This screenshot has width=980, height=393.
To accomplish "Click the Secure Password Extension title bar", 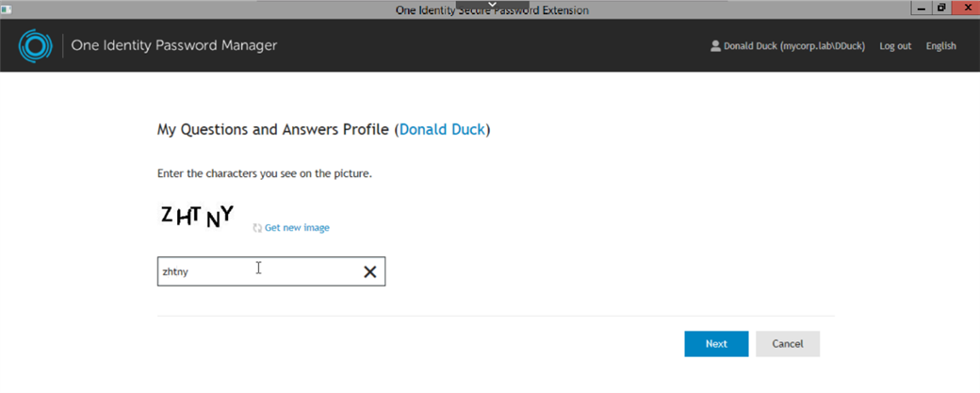I will tap(492, 10).
